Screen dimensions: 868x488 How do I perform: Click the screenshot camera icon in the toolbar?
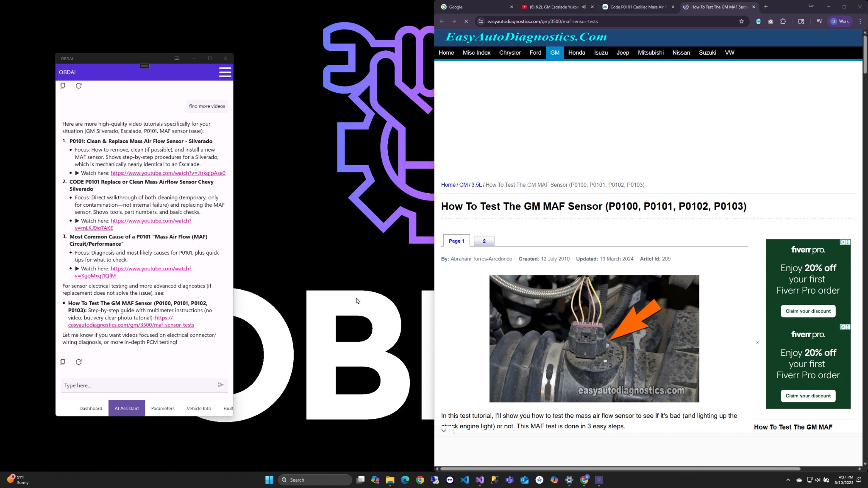tap(771, 21)
